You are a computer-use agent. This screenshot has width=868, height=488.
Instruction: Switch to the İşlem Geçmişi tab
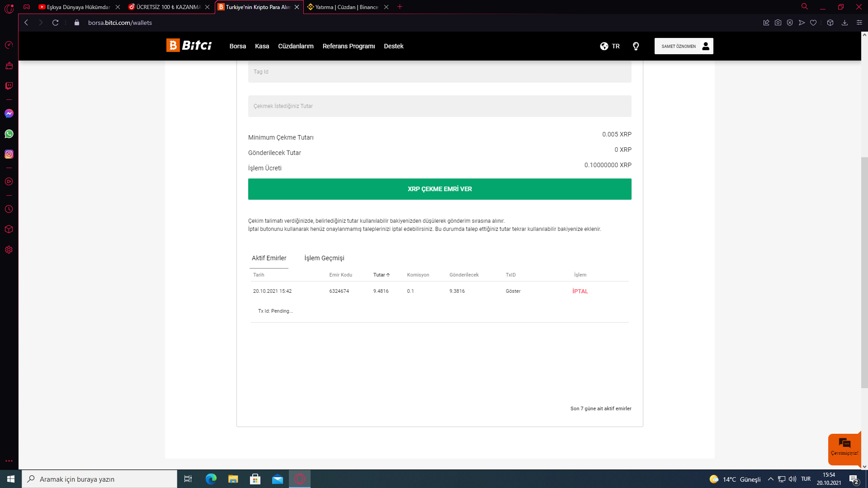[x=324, y=258]
